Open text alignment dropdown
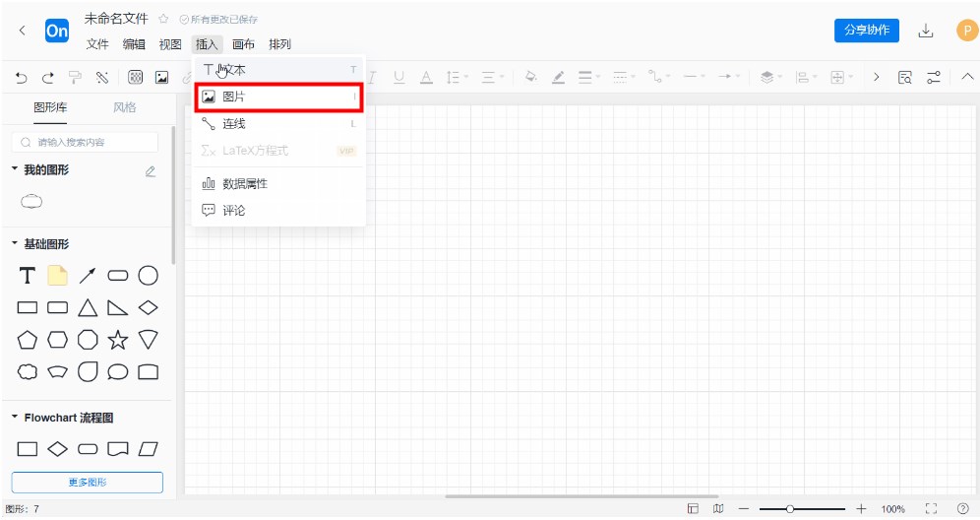This screenshot has width=980, height=520. 493,77
